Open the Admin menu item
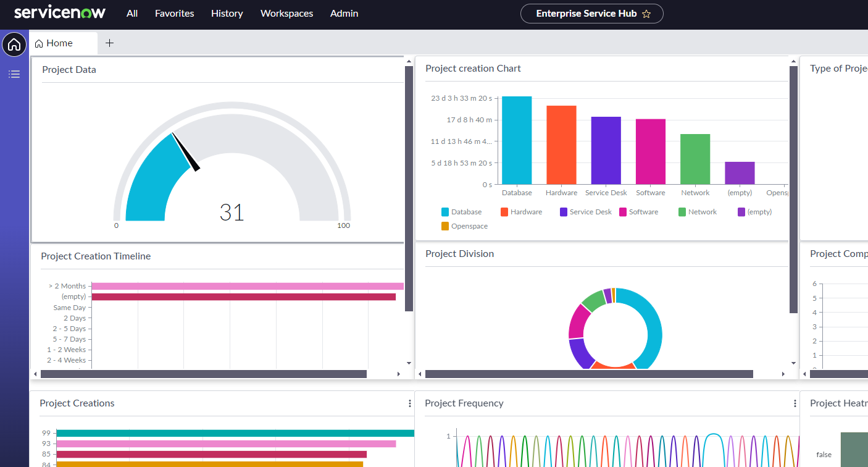The image size is (868, 467). (x=344, y=14)
